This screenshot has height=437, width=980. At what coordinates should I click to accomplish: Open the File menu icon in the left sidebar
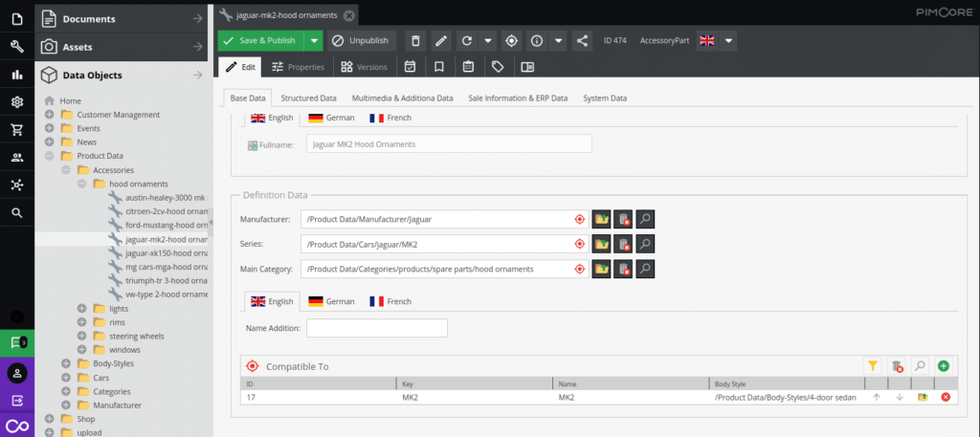pyautogui.click(x=17, y=19)
